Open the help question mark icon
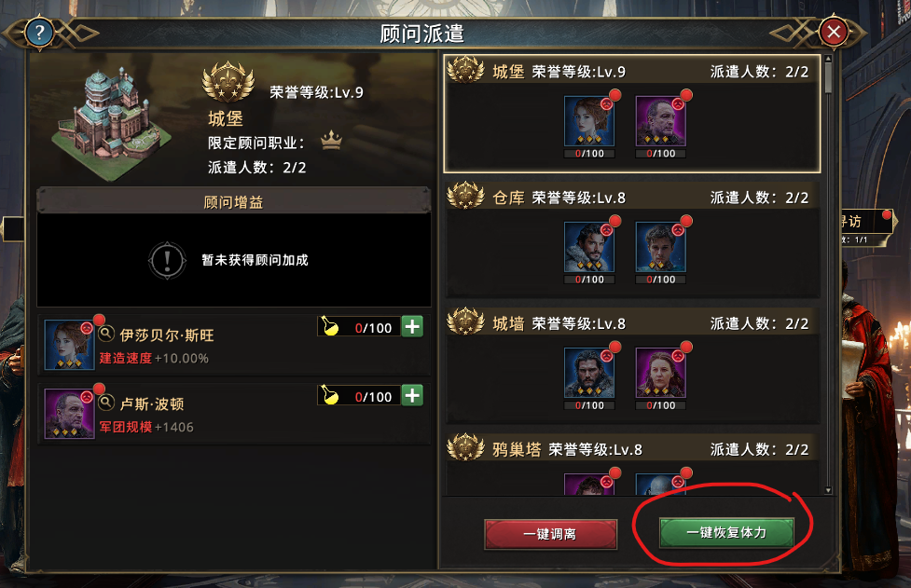The image size is (911, 588). click(39, 33)
